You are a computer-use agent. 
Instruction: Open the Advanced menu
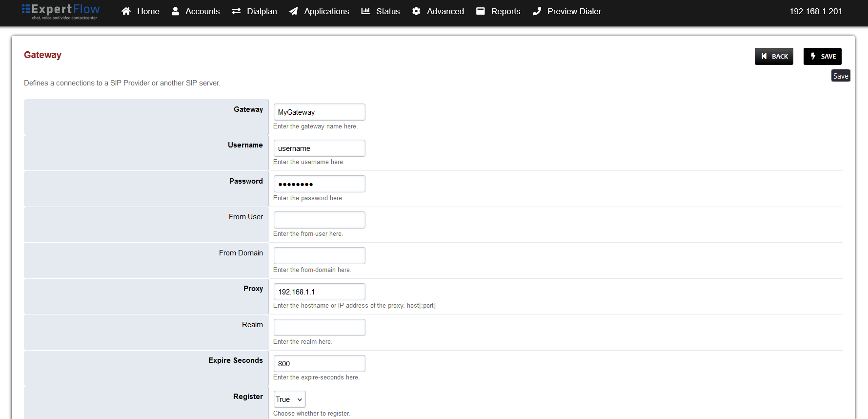[445, 11]
